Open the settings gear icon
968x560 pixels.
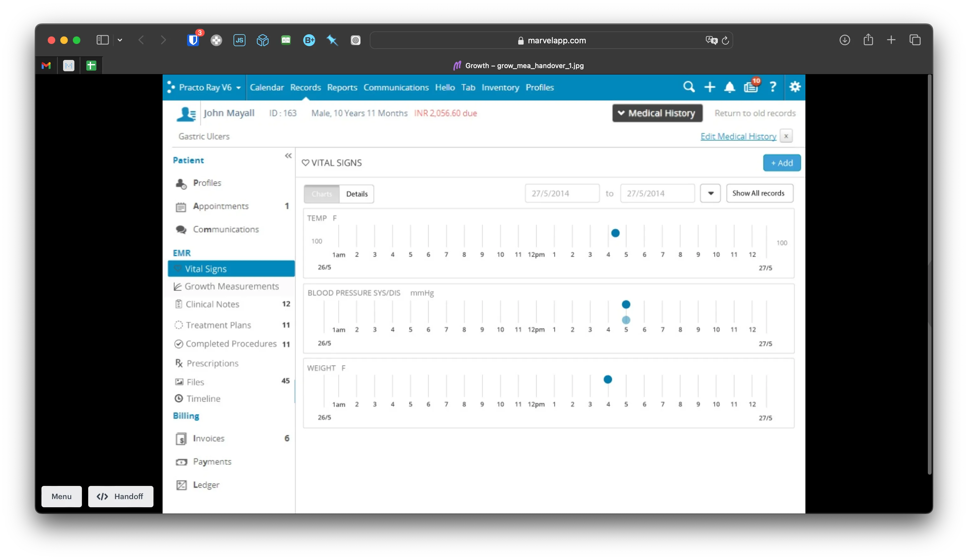(794, 87)
